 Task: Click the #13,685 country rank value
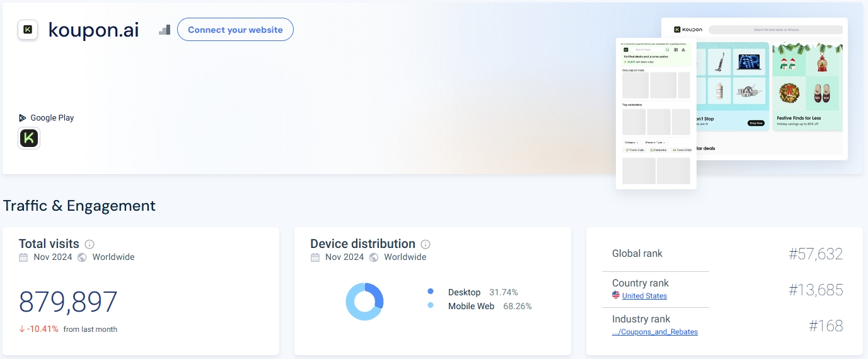tap(816, 290)
